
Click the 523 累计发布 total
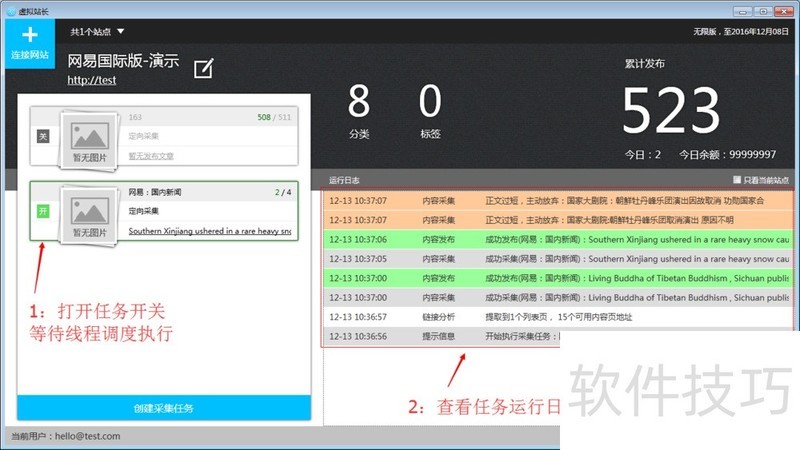[x=671, y=109]
